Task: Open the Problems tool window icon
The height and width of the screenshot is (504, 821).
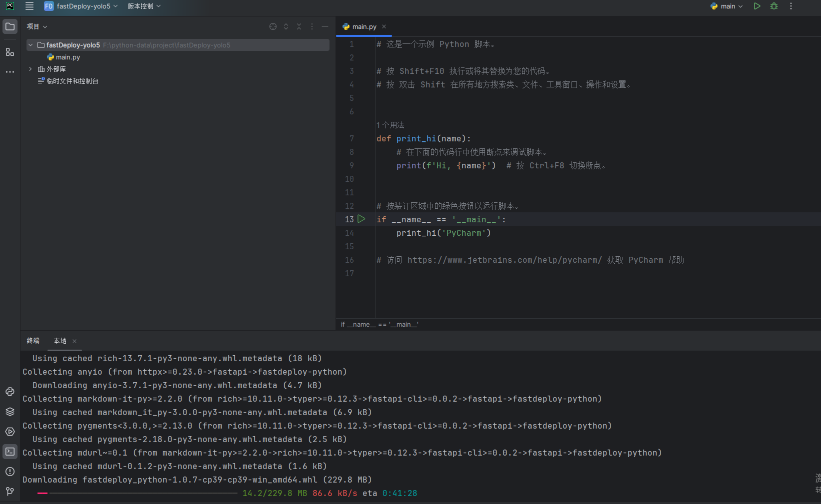Action: click(x=10, y=472)
